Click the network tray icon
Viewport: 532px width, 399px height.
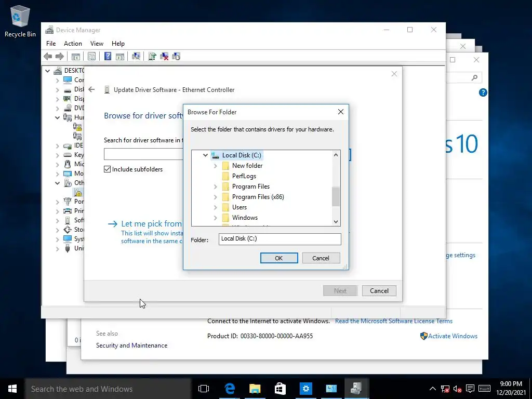coord(445,389)
